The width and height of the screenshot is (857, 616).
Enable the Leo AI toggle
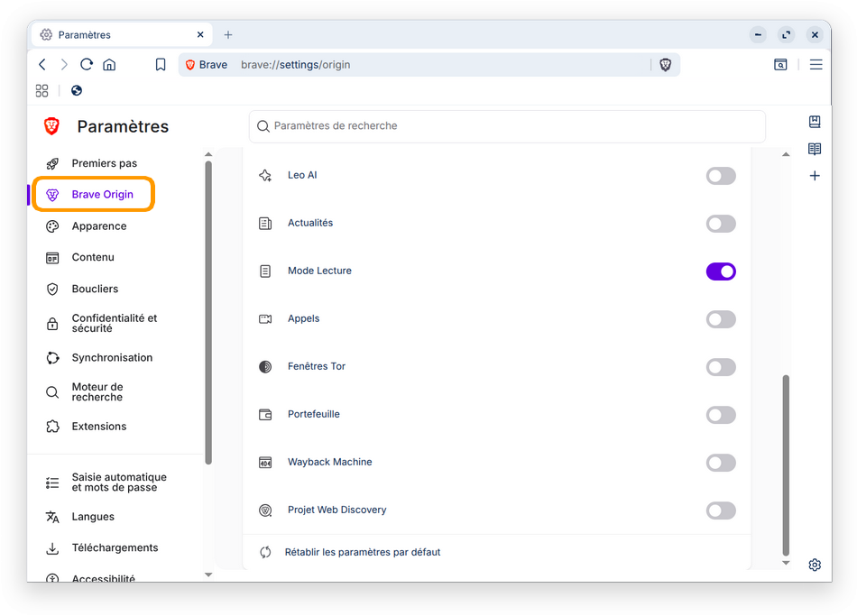[x=721, y=176]
